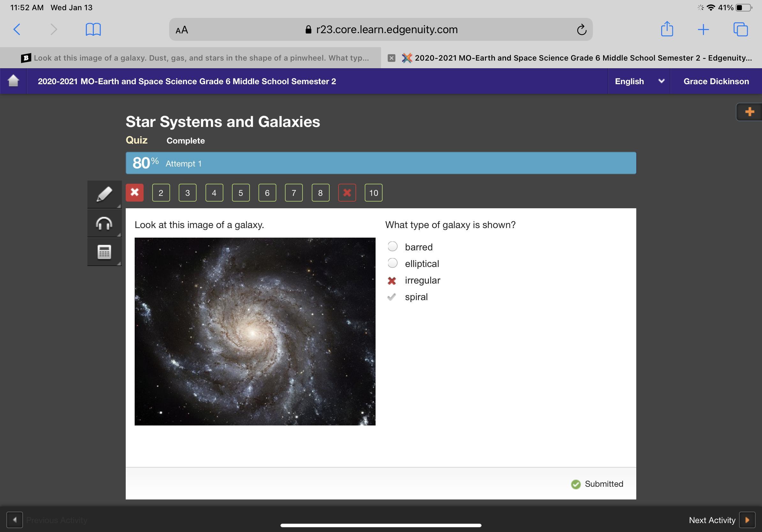Open the Grace Dickinson user menu
The height and width of the screenshot is (532, 762).
(716, 81)
